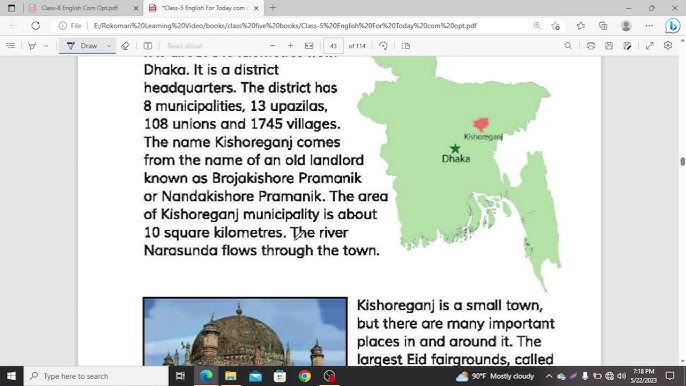Open Task View in the taskbar
686x386 pixels.
click(x=180, y=376)
